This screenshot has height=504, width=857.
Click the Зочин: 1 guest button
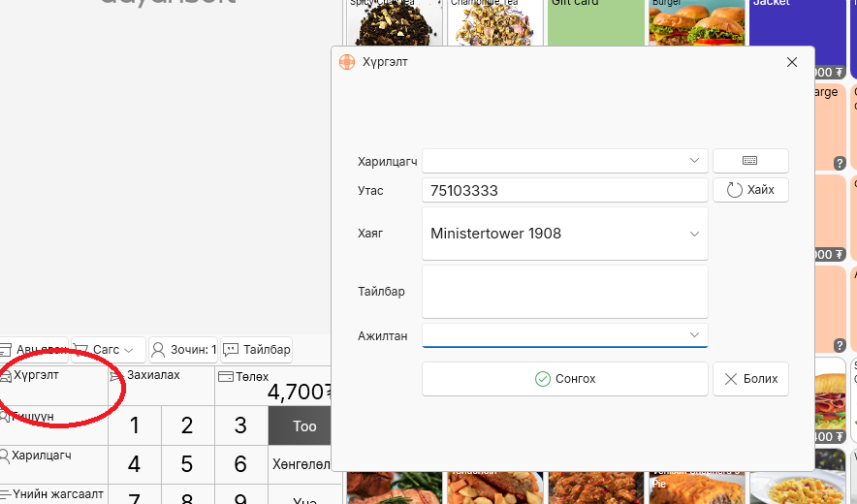[183, 350]
